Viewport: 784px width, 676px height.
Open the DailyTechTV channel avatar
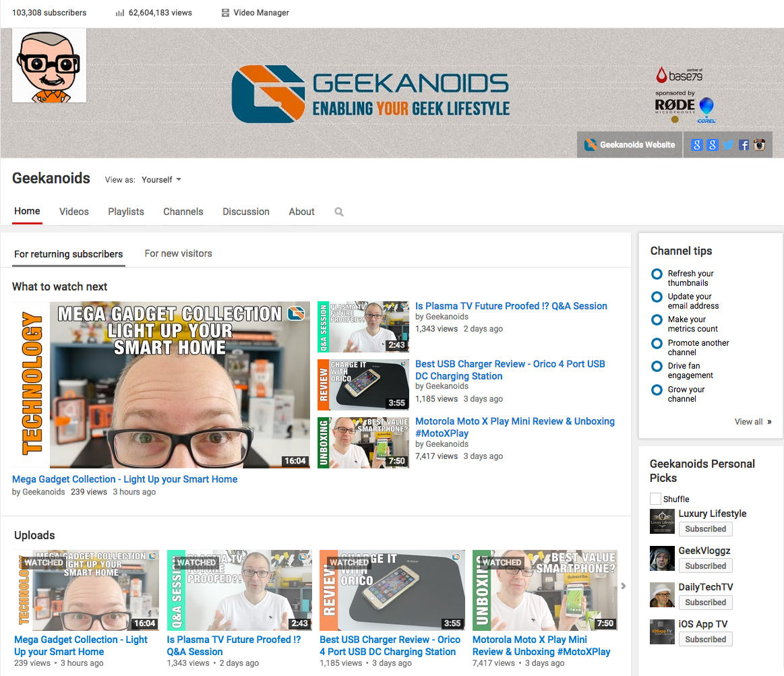(662, 595)
